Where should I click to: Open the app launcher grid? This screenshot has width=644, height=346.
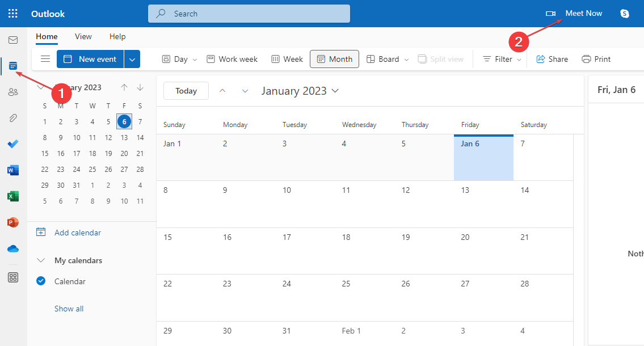tap(13, 14)
